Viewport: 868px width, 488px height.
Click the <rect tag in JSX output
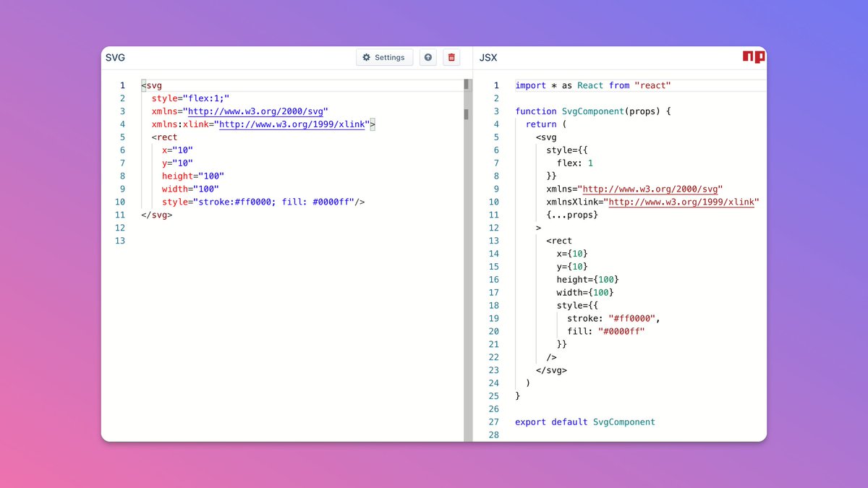(x=559, y=241)
